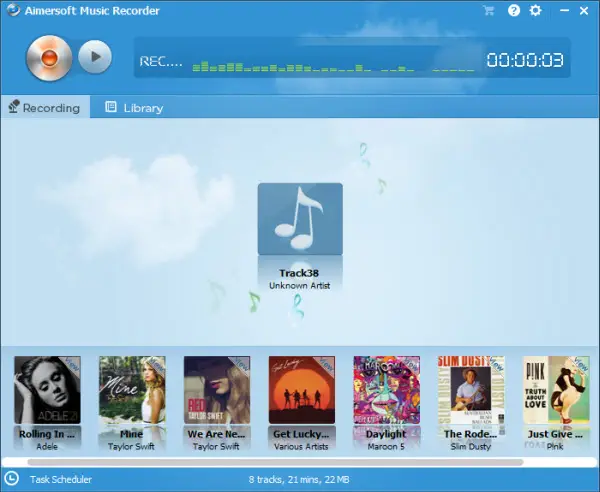Click the 'The Rode...' track title

[x=470, y=434]
